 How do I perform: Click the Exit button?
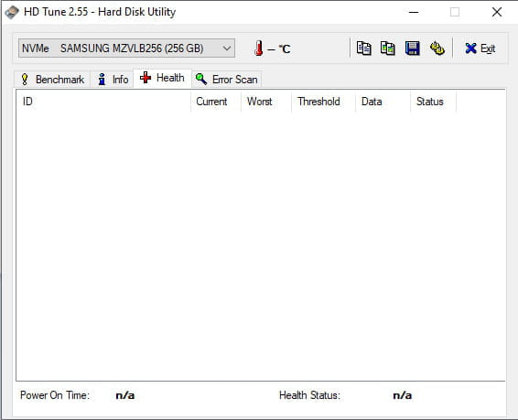coord(480,48)
